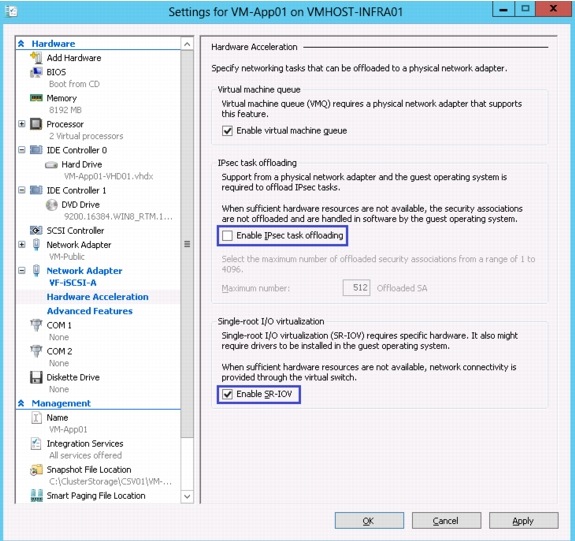This screenshot has width=575, height=541.
Task: Click the Memory chip icon
Action: [x=36, y=98]
